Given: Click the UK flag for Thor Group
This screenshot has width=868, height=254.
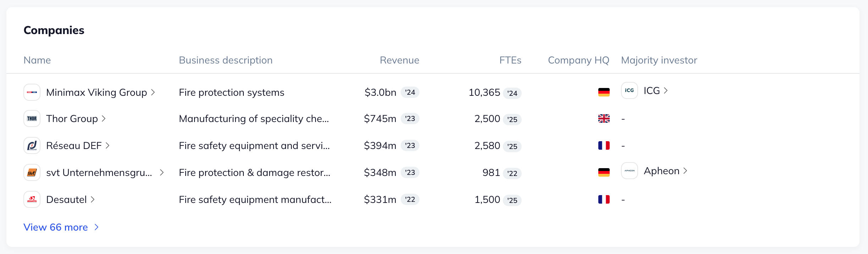Looking at the screenshot, I should pyautogui.click(x=604, y=118).
